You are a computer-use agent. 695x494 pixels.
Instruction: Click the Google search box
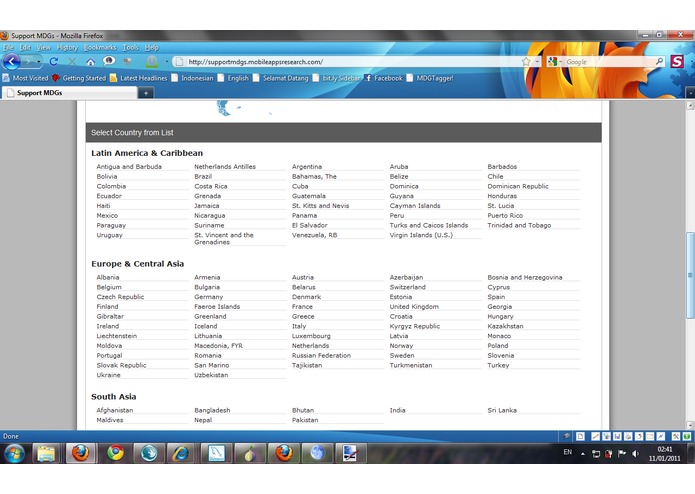click(x=609, y=62)
